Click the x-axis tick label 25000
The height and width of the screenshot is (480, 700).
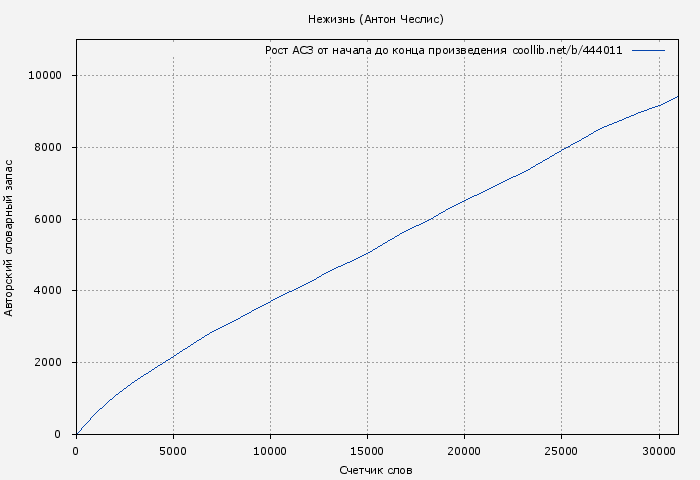pyautogui.click(x=561, y=451)
